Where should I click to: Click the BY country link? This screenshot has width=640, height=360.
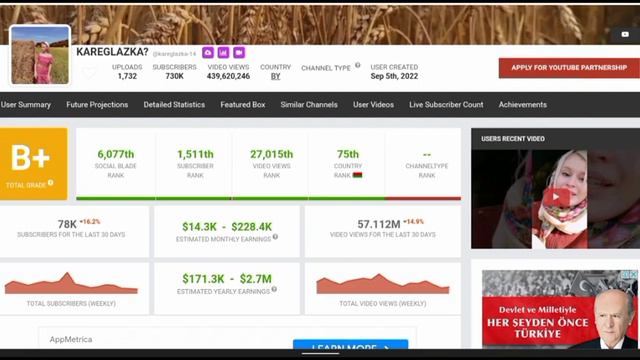276,76
